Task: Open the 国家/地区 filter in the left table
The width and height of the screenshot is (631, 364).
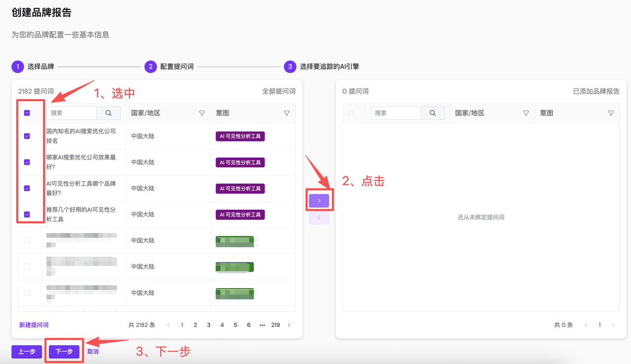Action: click(202, 113)
